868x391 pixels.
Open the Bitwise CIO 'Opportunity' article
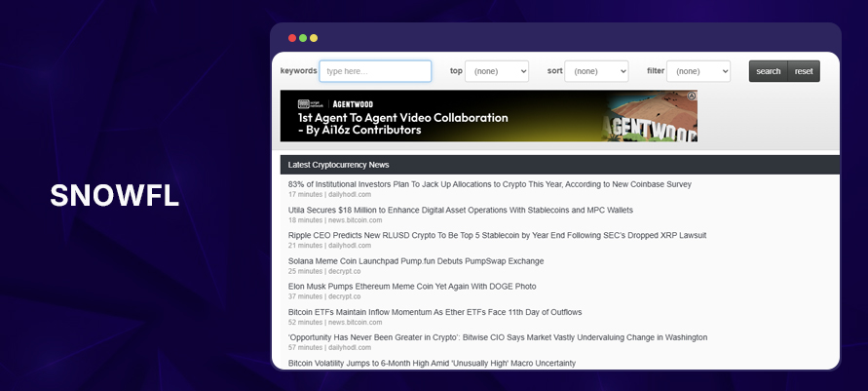tap(498, 337)
